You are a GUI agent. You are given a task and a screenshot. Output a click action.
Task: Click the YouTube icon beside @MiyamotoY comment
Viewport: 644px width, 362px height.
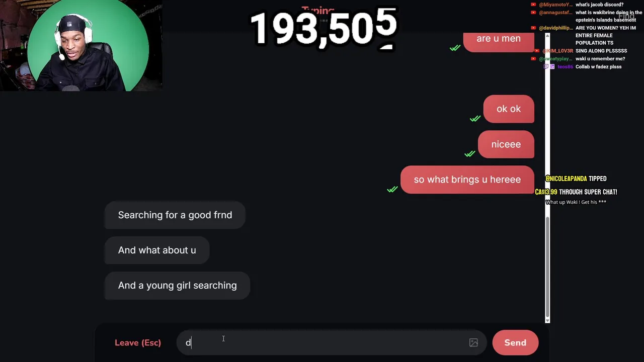533,5
